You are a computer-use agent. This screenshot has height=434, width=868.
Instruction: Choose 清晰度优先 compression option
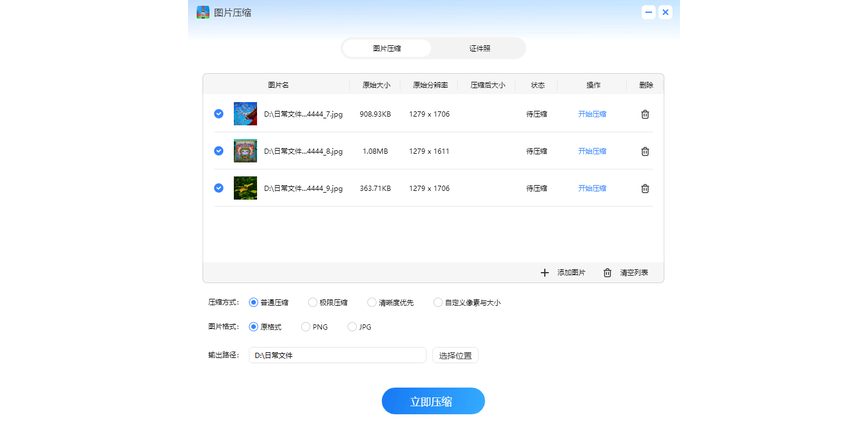point(372,302)
